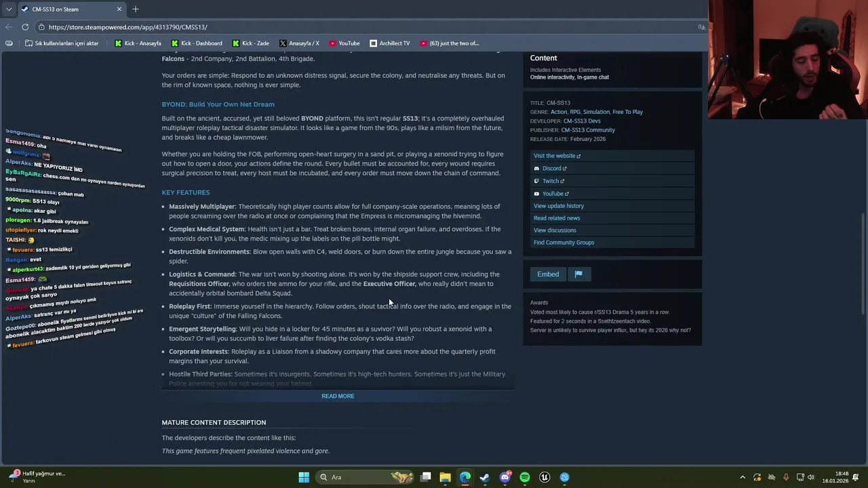Screen dimensions: 868x488
Task: Click the KEY FEATURES heading
Action: click(x=185, y=192)
